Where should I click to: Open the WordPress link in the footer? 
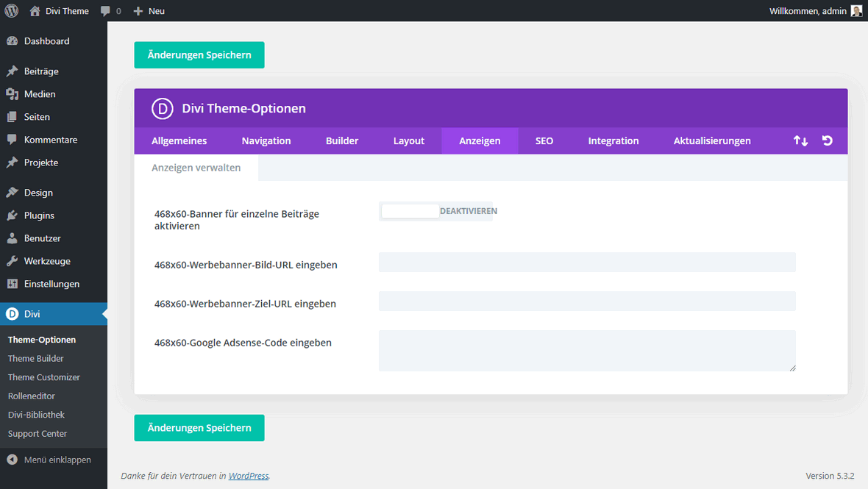(249, 476)
